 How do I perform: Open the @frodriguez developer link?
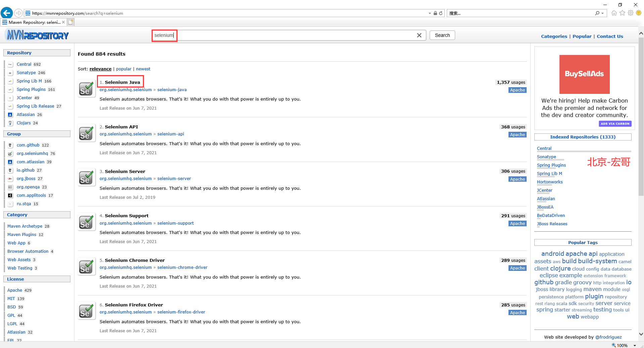[x=608, y=337]
